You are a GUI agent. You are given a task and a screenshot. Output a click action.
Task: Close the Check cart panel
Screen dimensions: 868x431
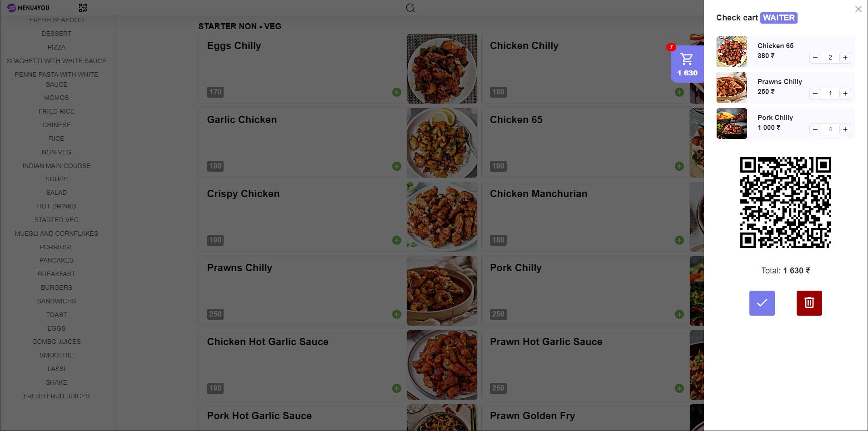[858, 9]
